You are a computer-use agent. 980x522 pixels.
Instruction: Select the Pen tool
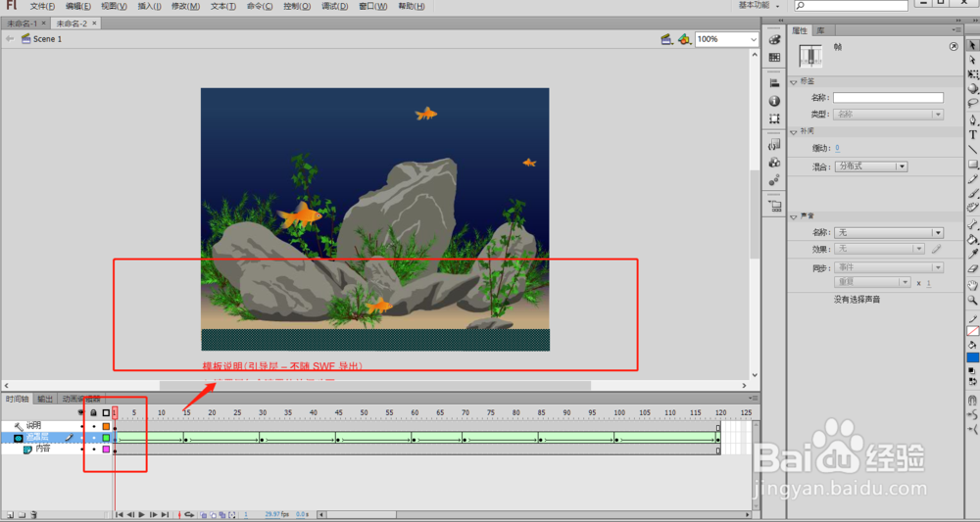[972, 119]
